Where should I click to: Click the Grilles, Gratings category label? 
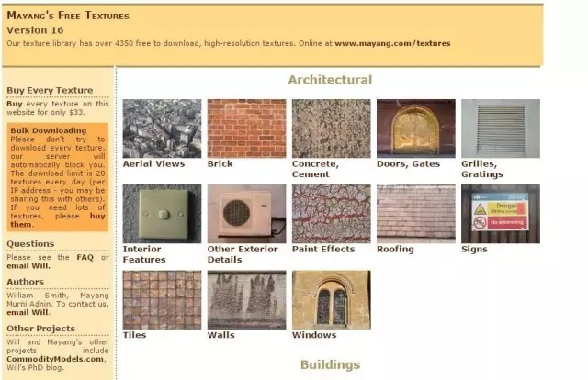pyautogui.click(x=482, y=169)
